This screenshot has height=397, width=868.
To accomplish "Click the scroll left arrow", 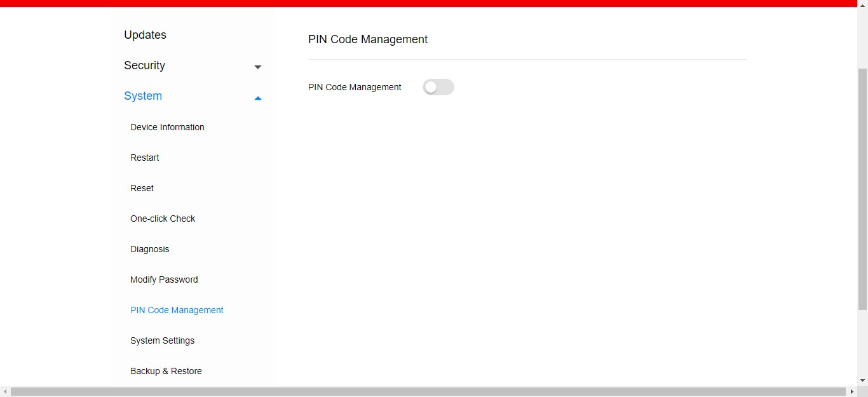I will (5, 392).
